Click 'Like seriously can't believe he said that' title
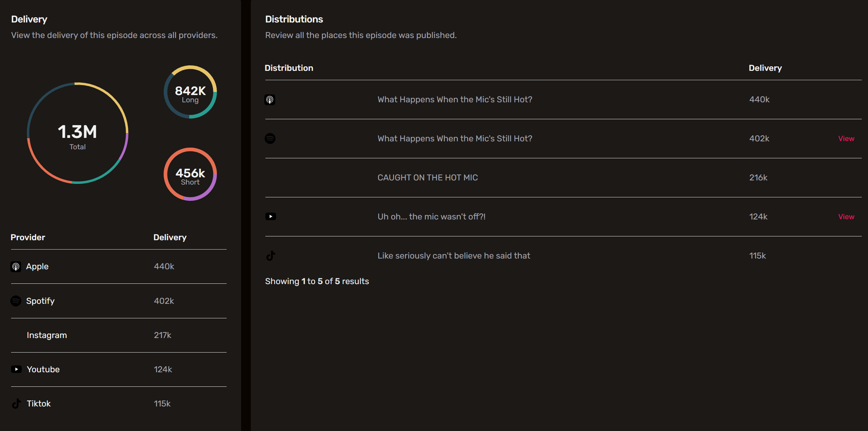This screenshot has height=431, width=868. coord(454,256)
